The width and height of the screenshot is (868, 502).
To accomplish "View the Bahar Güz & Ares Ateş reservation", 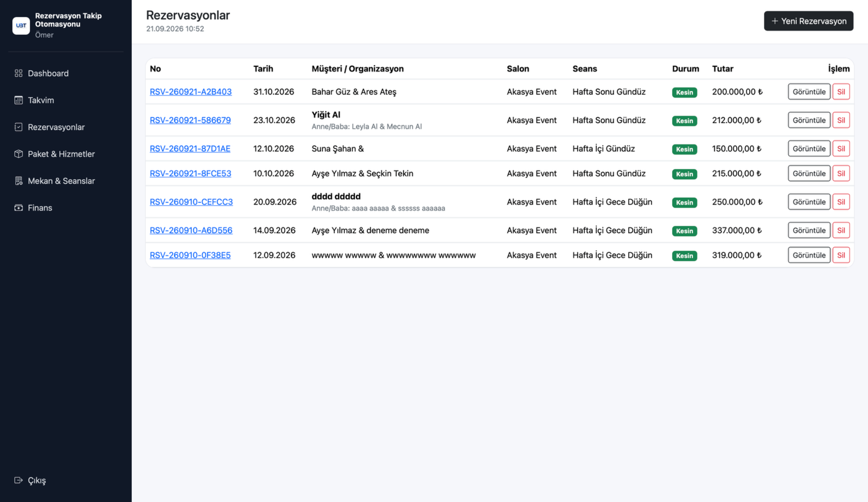I will tap(809, 92).
